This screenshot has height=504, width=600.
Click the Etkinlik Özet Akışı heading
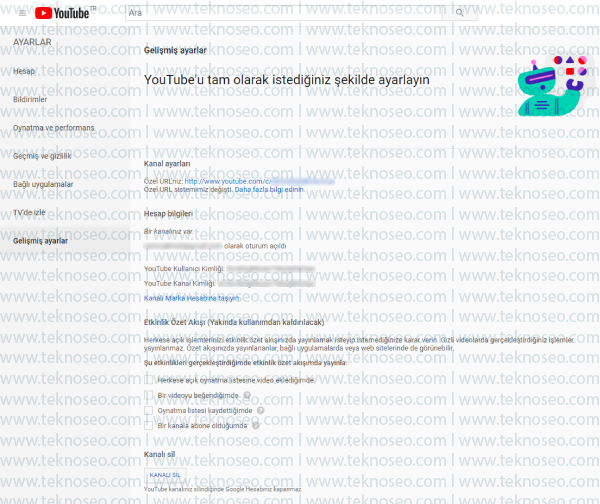click(x=234, y=323)
